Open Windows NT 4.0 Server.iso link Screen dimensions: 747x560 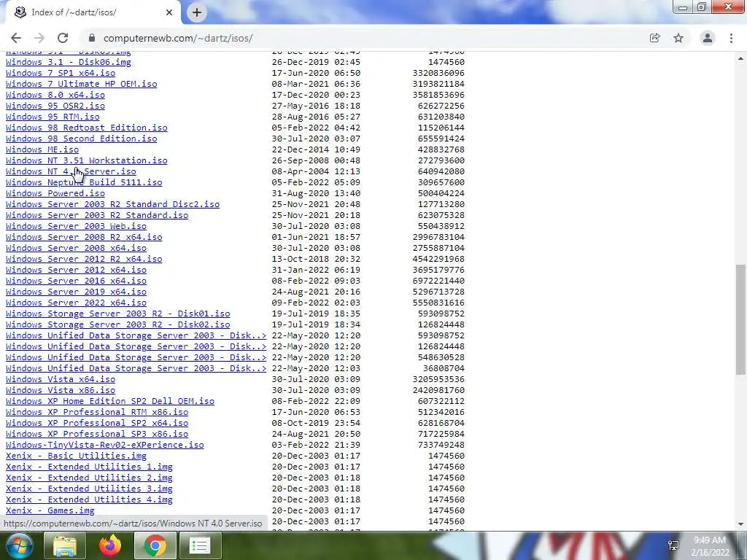[x=71, y=171]
